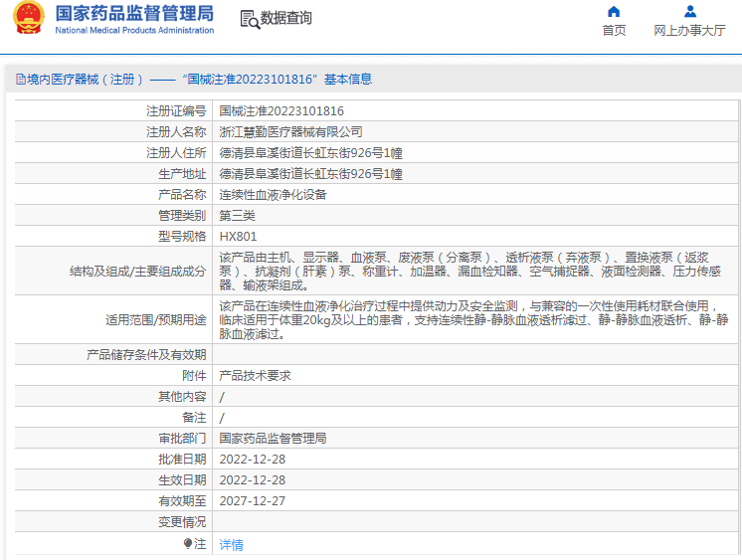The image size is (742, 560).
Task: Click registrant name 浙江慧勤医疗器械有限公司
Action: [290, 132]
